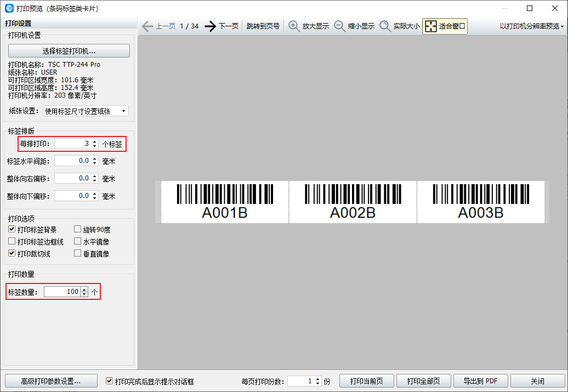The height and width of the screenshot is (392, 568).
Task: Toggle 打印完成后显示提示对话框 checkbox
Action: (109, 381)
